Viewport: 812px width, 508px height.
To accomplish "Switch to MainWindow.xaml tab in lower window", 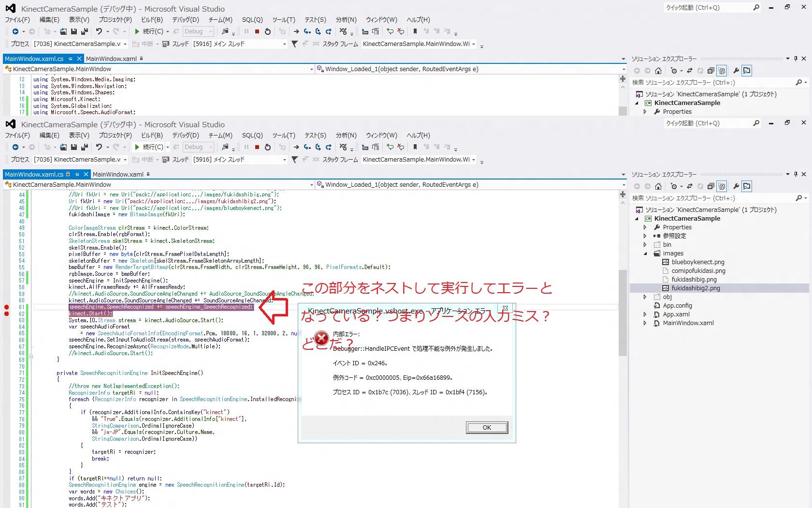I will pos(118,174).
